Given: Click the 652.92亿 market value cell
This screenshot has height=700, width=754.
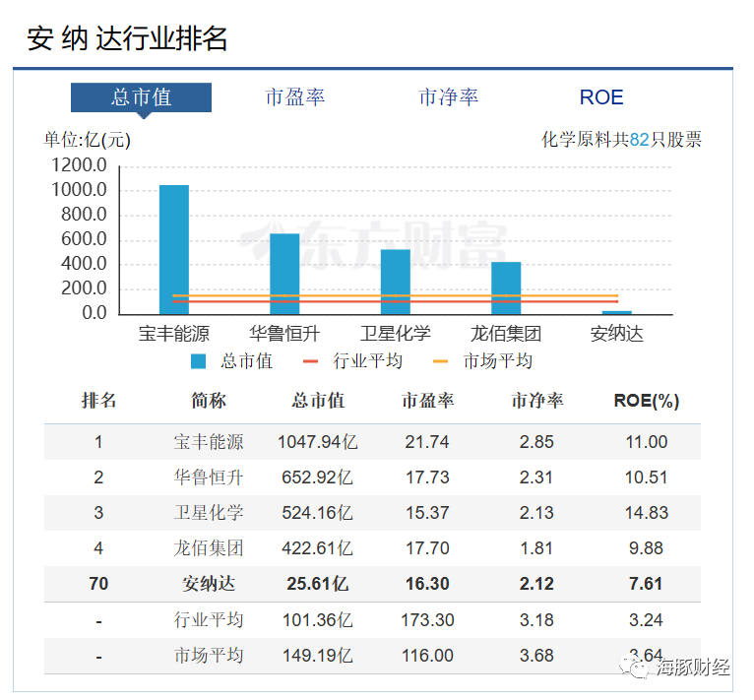Looking at the screenshot, I should 317,477.
